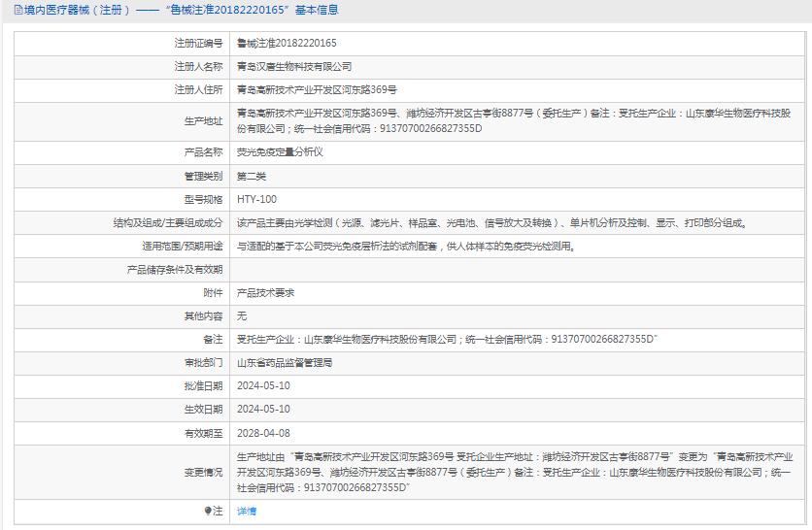The image size is (812, 530).
Task: Click the 型号规格 label
Action: point(204,199)
